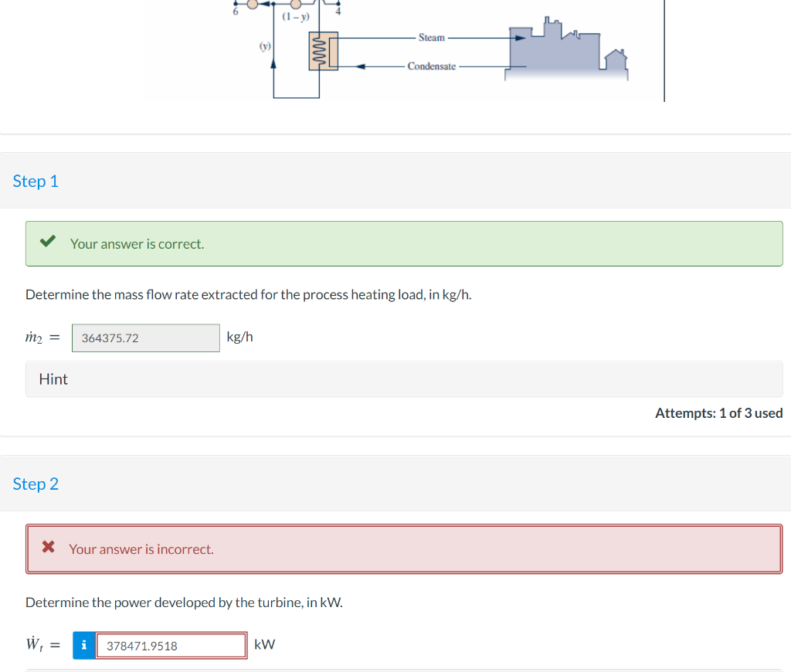791x672 pixels.
Task: Click the blue info icon beside turbine power
Action: coord(83,645)
